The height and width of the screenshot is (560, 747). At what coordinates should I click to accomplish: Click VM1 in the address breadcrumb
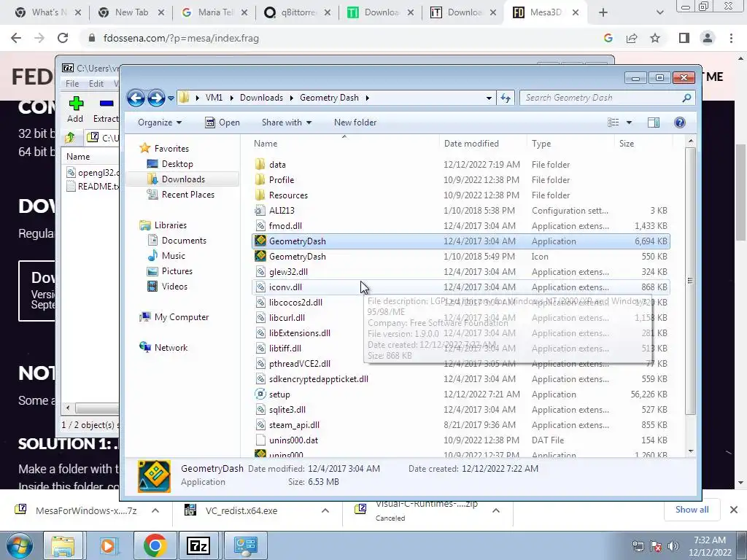[x=214, y=98]
